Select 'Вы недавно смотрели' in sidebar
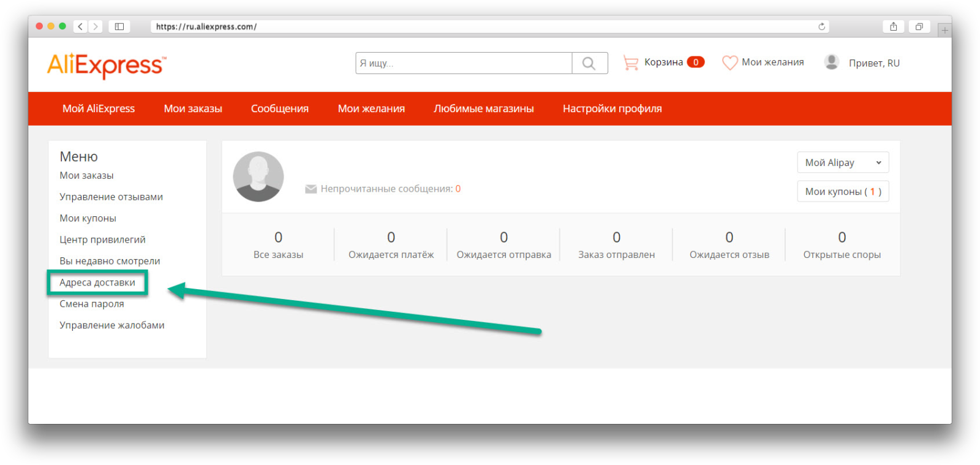This screenshot has height=465, width=980. (x=110, y=261)
